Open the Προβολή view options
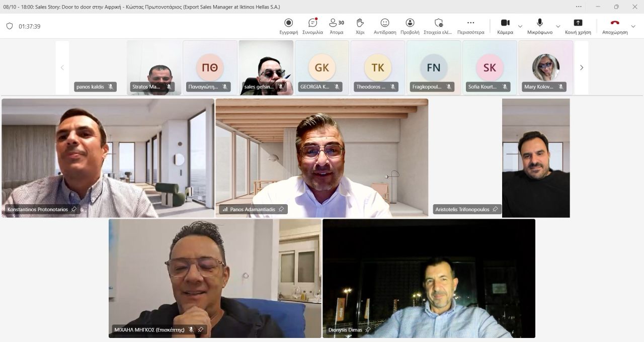This screenshot has width=644, height=342. pyautogui.click(x=410, y=26)
